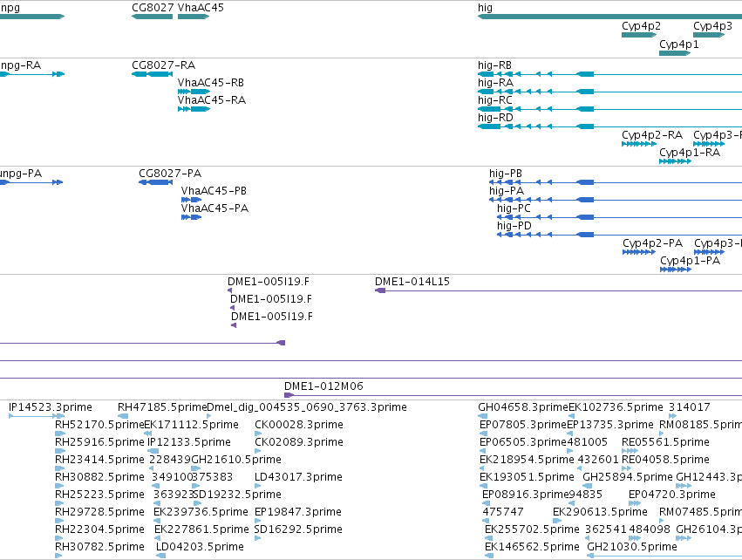Select the hig-RD transcript label
Screen dimensions: 742x560
[495, 118]
